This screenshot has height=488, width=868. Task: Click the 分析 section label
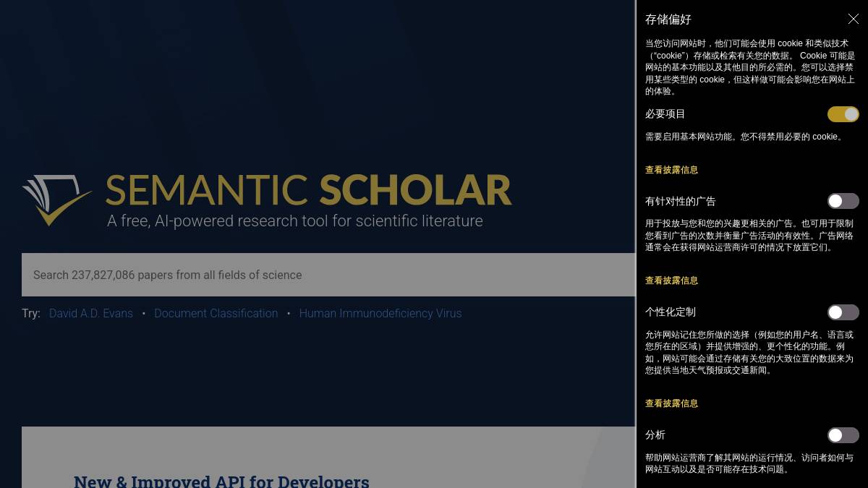coord(655,435)
